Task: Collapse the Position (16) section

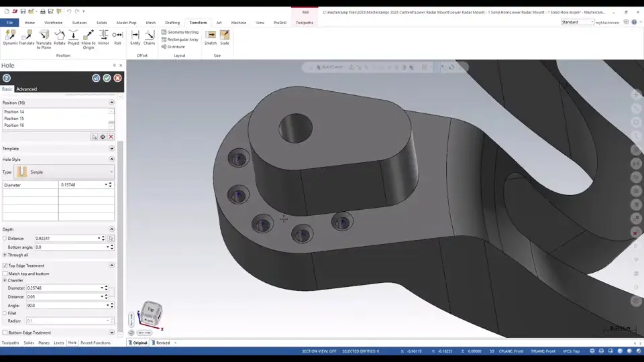Action: 112,102
